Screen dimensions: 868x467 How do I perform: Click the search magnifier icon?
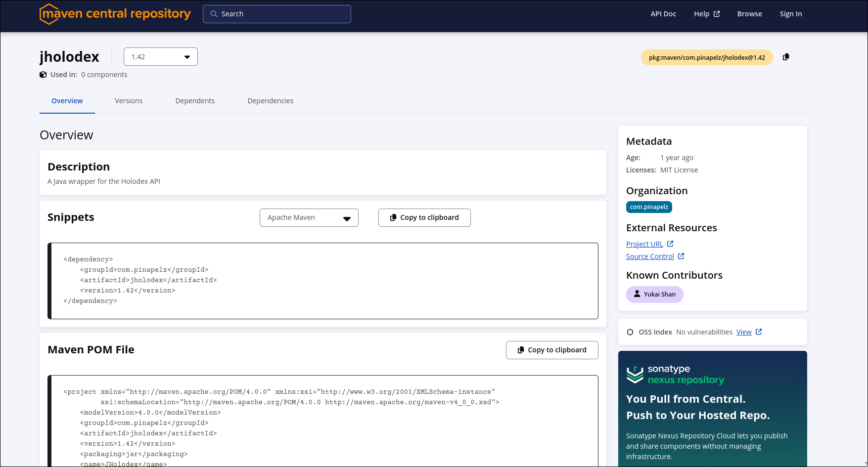[x=214, y=14]
